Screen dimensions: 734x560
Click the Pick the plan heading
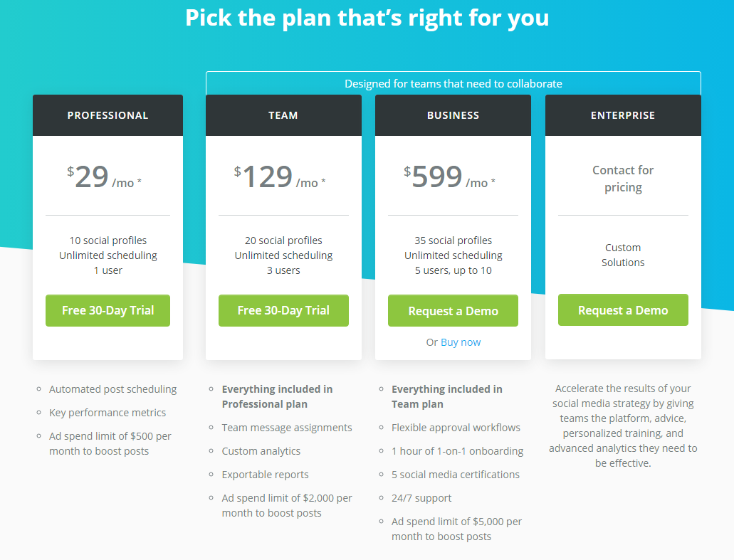coord(367,18)
